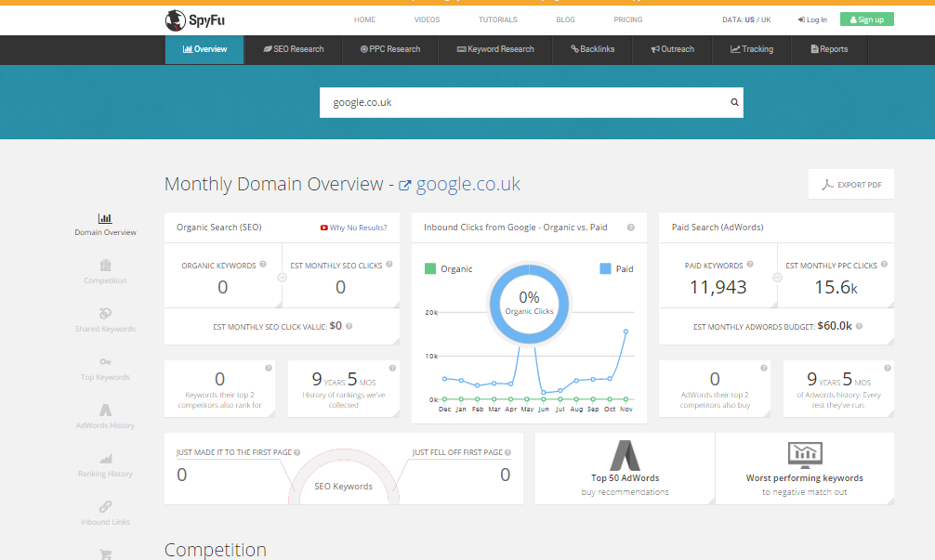Screen dimensions: 935x560
Task: Open the Reports tab
Action: [x=829, y=49]
